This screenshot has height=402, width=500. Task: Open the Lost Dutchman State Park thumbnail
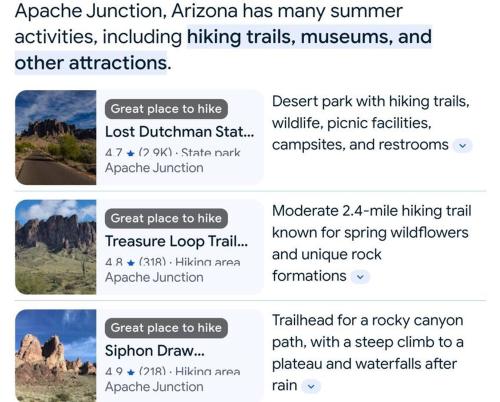56,137
